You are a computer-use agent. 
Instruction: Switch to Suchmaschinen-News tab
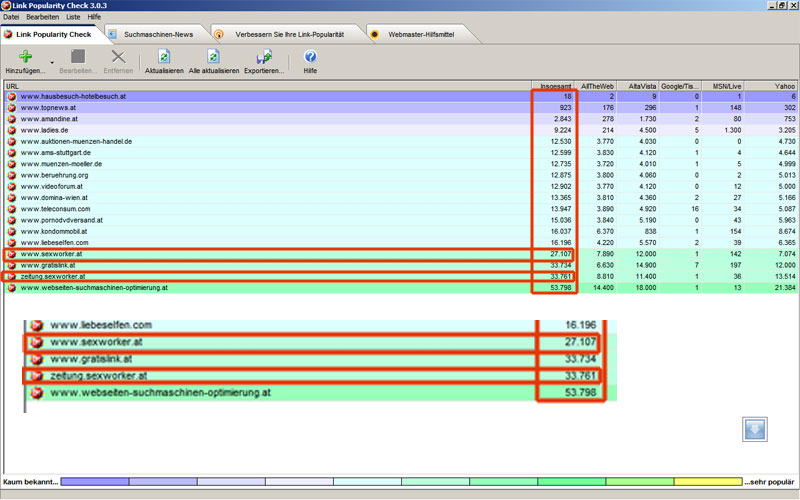[158, 34]
